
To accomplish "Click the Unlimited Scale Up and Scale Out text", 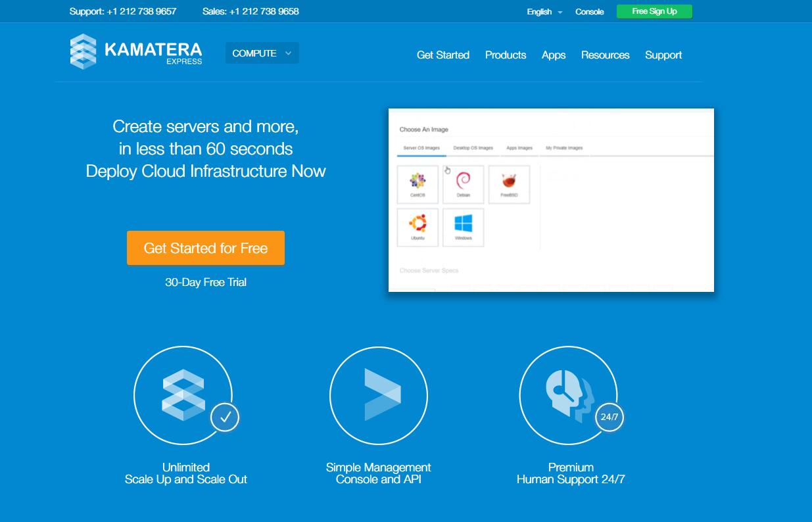I will [x=186, y=473].
